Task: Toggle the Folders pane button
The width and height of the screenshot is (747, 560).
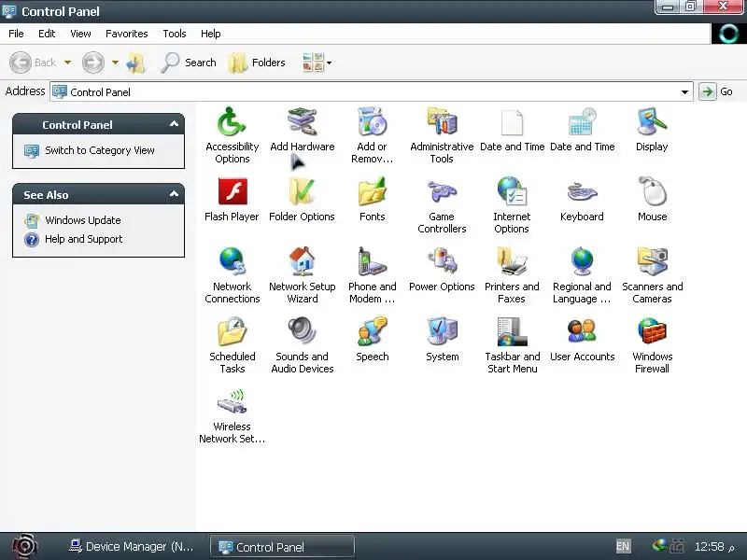Action: point(257,63)
